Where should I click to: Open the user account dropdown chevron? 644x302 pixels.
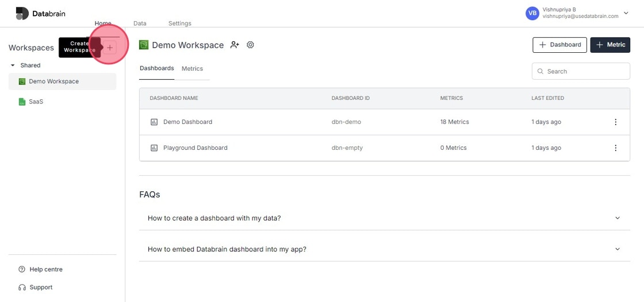click(626, 13)
